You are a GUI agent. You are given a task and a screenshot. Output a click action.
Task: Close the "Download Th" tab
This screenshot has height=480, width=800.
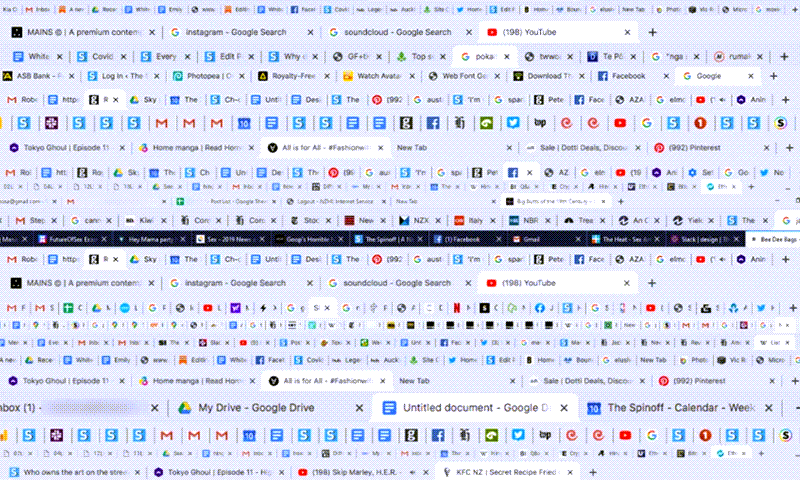click(582, 76)
